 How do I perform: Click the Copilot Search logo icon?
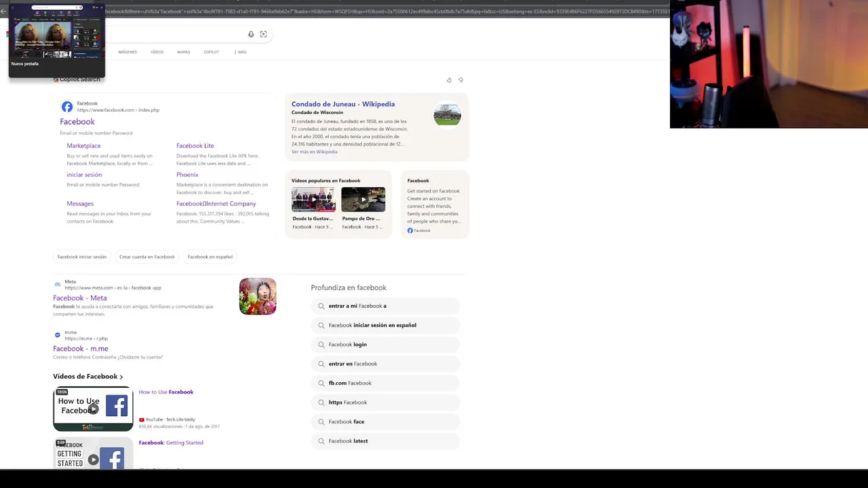(x=56, y=79)
